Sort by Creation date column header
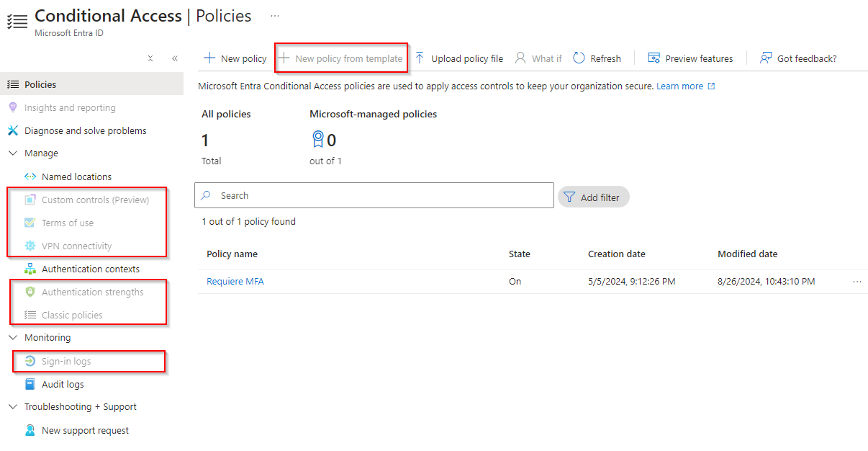The image size is (868, 451). tap(617, 254)
